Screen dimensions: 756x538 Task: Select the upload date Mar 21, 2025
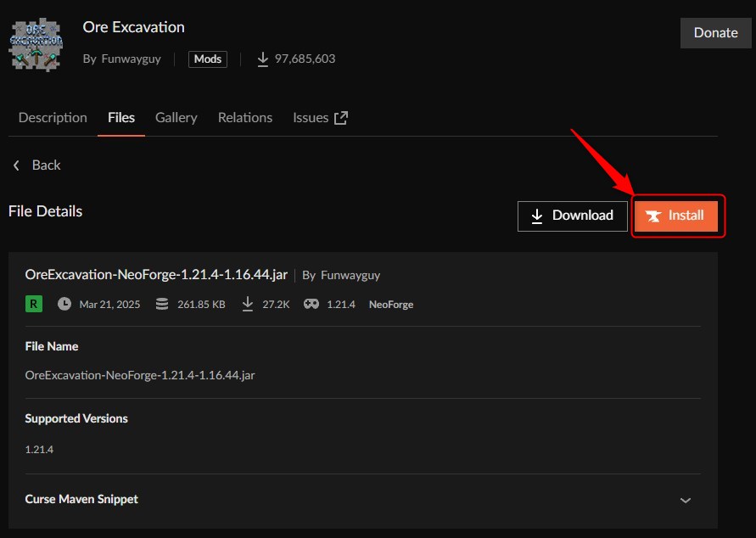109,304
